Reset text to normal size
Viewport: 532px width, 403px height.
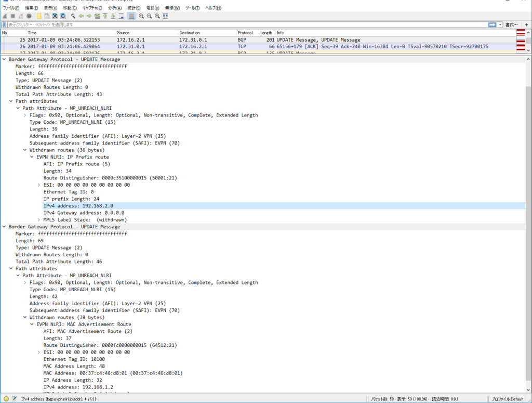157,16
